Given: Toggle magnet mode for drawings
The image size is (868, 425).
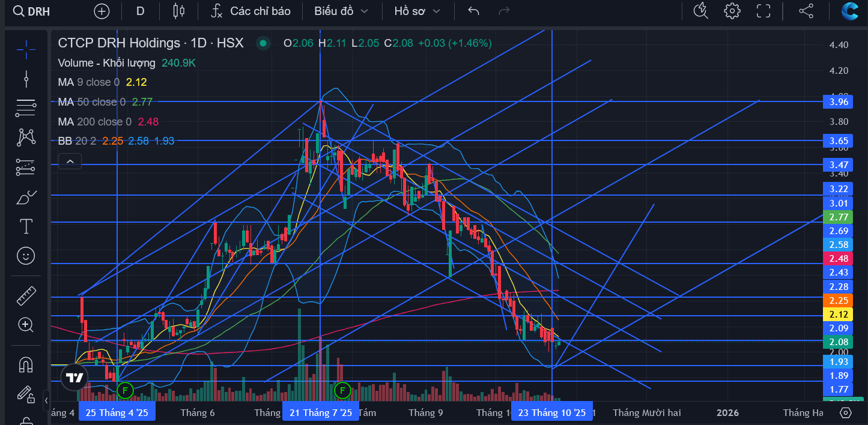Looking at the screenshot, I should coord(26,364).
